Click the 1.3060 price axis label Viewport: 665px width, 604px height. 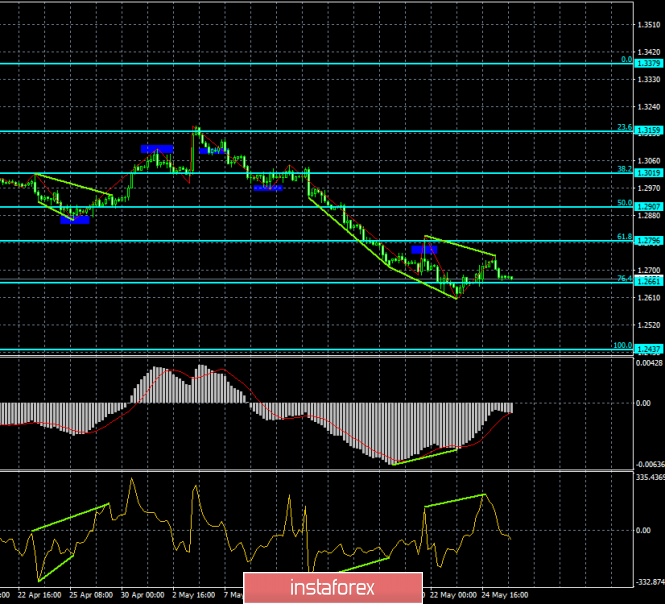click(649, 161)
